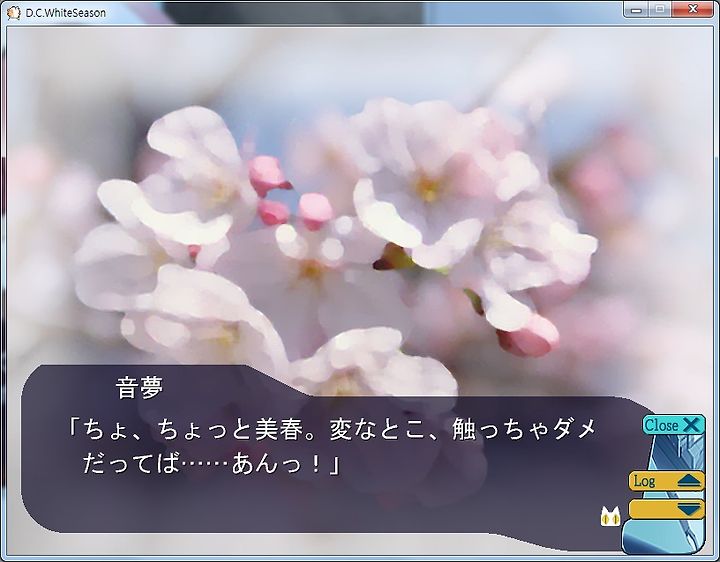Click the dialogue line だってば……あんっ！
This screenshot has height=562, width=720.
click(211, 463)
